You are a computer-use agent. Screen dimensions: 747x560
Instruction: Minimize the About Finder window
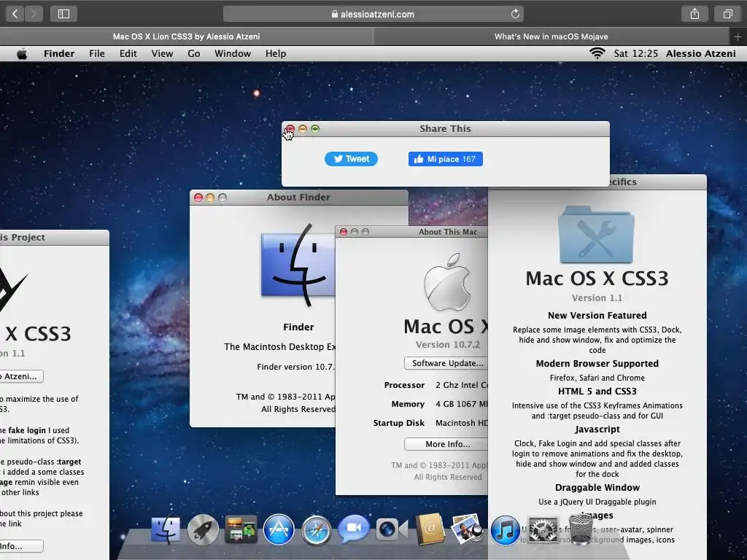pos(210,197)
